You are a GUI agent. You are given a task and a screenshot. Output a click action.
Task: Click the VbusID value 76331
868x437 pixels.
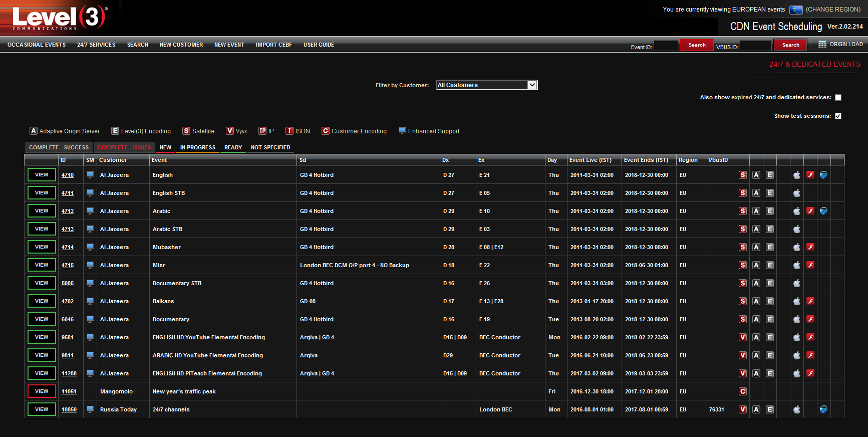pos(716,409)
